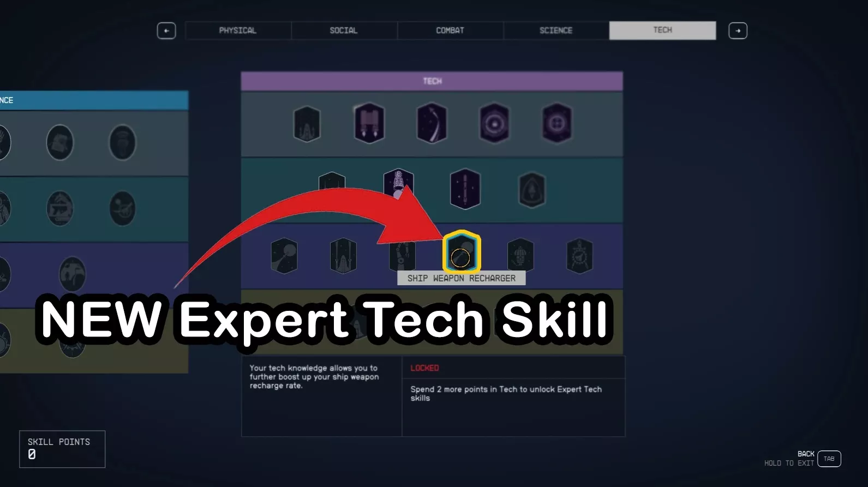Select the Combat skill tab
The height and width of the screenshot is (487, 868).
point(450,31)
